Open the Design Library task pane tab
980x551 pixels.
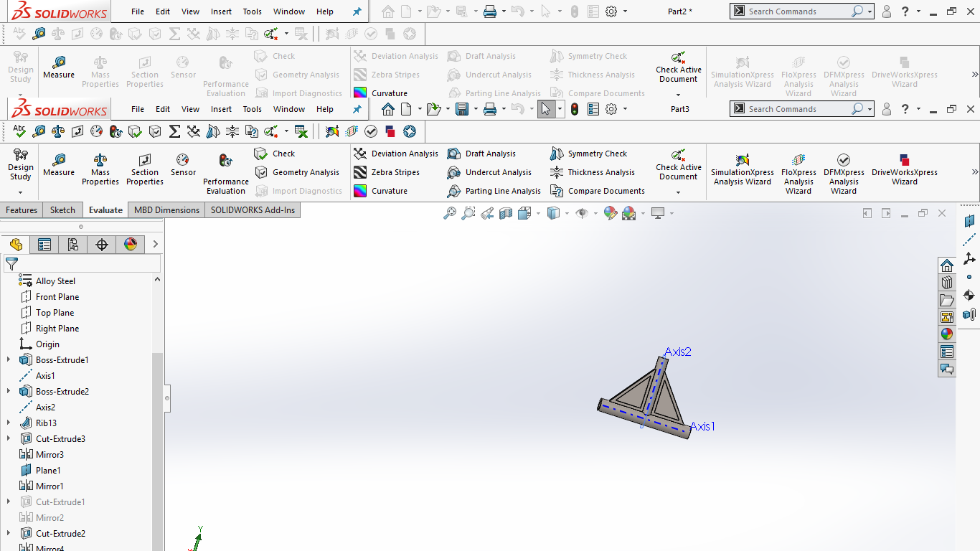[947, 283]
